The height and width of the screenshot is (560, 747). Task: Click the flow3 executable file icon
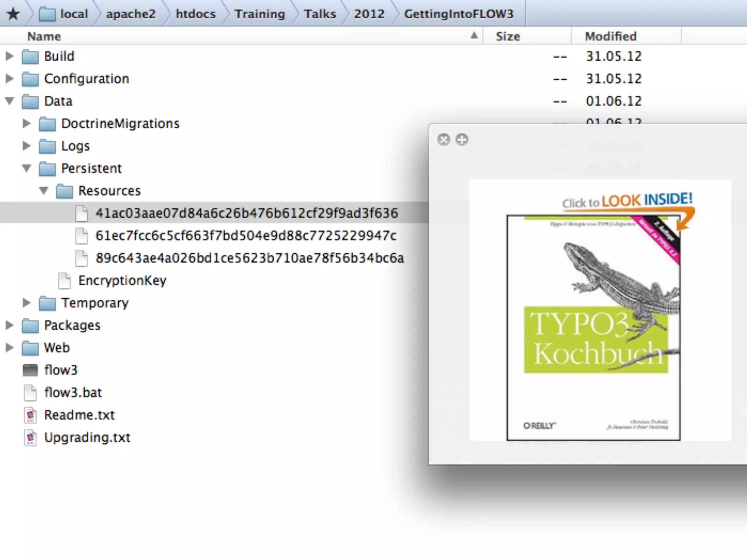click(30, 370)
